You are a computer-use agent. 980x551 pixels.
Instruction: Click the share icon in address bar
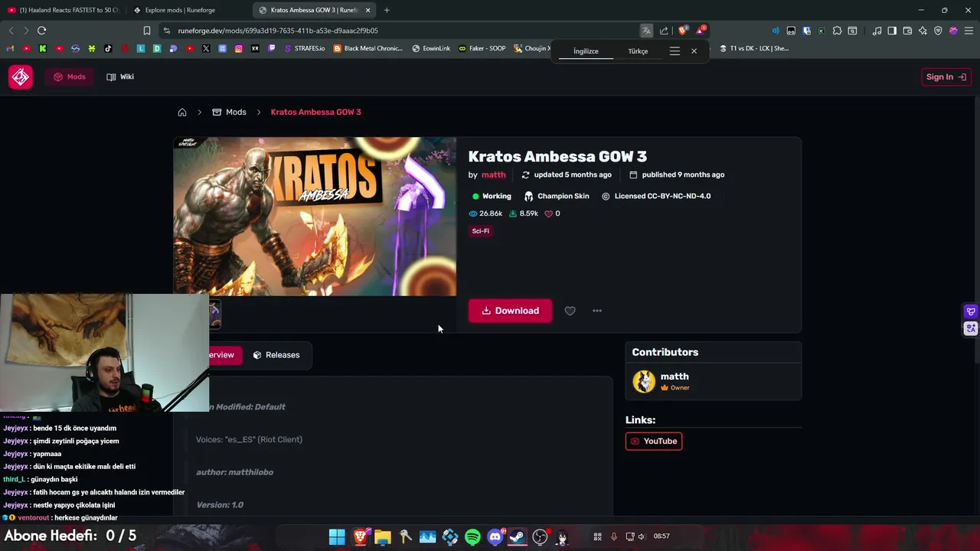click(664, 31)
